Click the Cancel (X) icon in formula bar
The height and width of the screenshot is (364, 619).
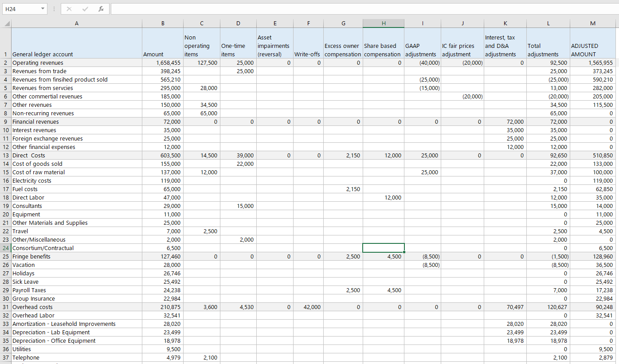69,8
